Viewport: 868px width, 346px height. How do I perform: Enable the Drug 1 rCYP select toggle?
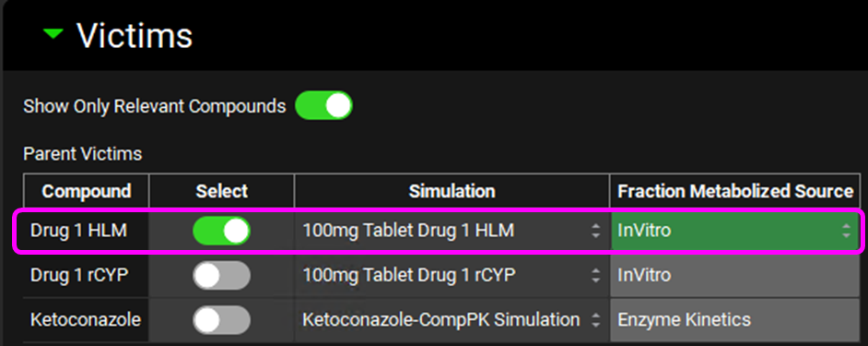tap(221, 275)
